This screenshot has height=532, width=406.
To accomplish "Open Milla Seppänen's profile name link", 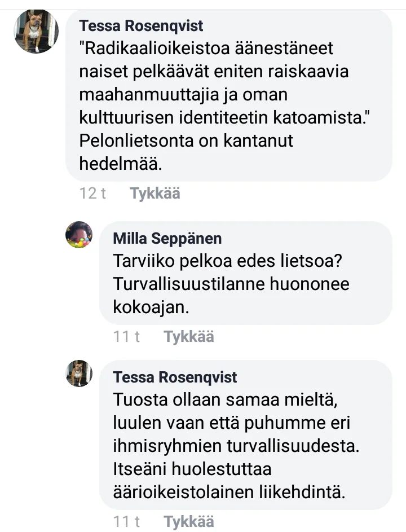I will pyautogui.click(x=167, y=238).
